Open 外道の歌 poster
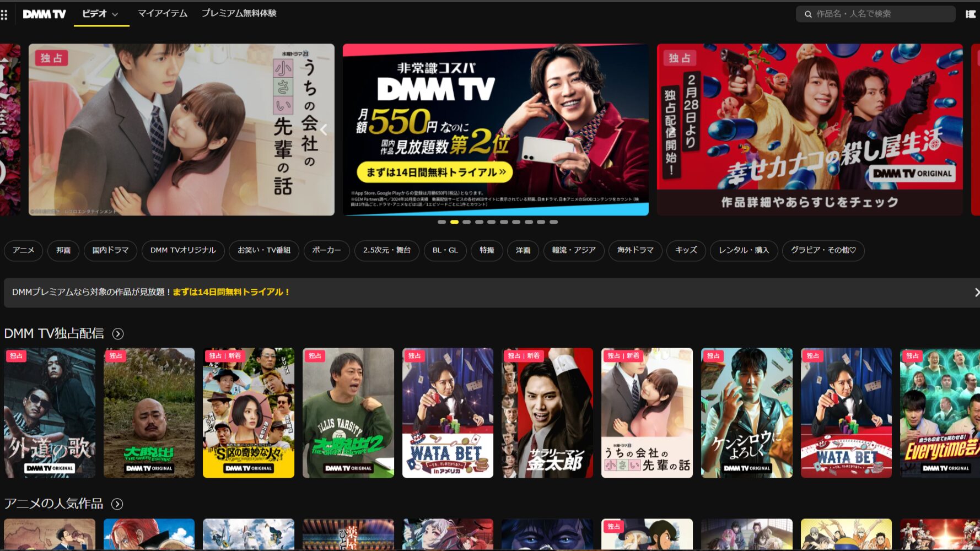 pyautogui.click(x=50, y=413)
